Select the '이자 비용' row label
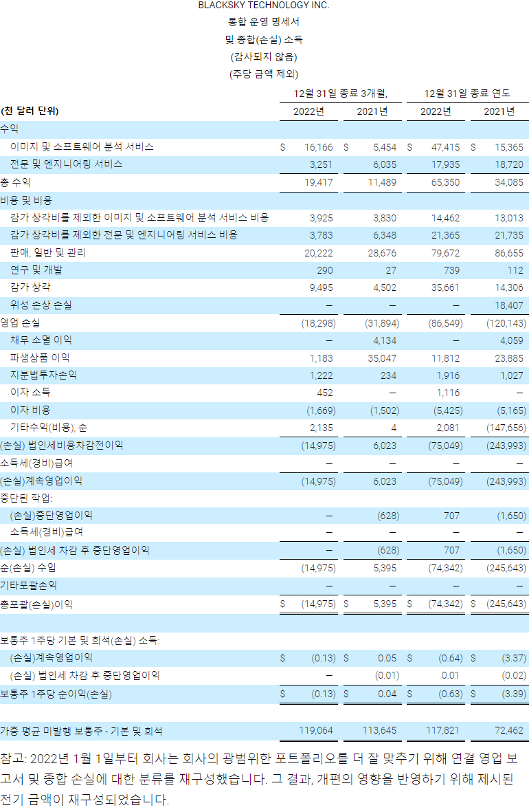 30,410
